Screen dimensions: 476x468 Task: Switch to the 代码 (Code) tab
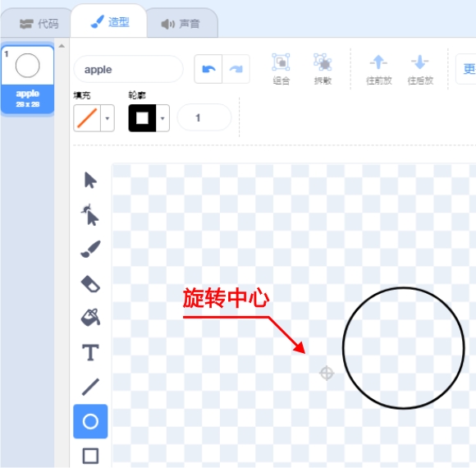coord(39,24)
